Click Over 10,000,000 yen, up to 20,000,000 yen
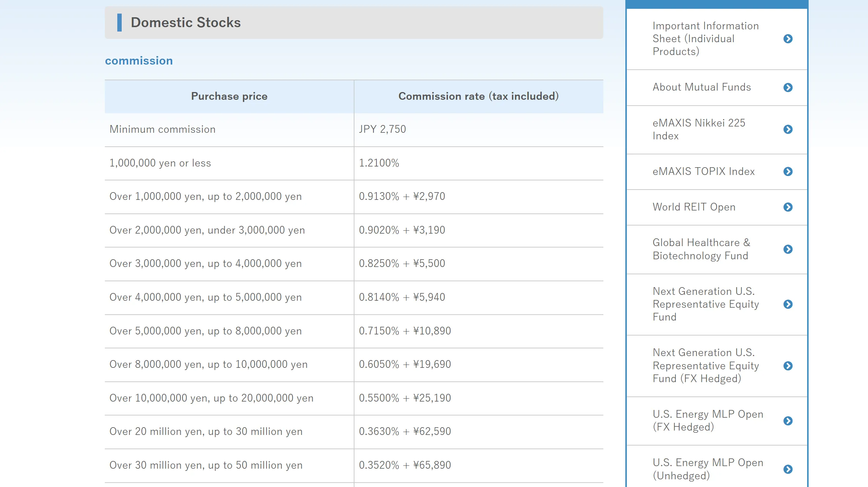The image size is (868, 487). coord(212,398)
